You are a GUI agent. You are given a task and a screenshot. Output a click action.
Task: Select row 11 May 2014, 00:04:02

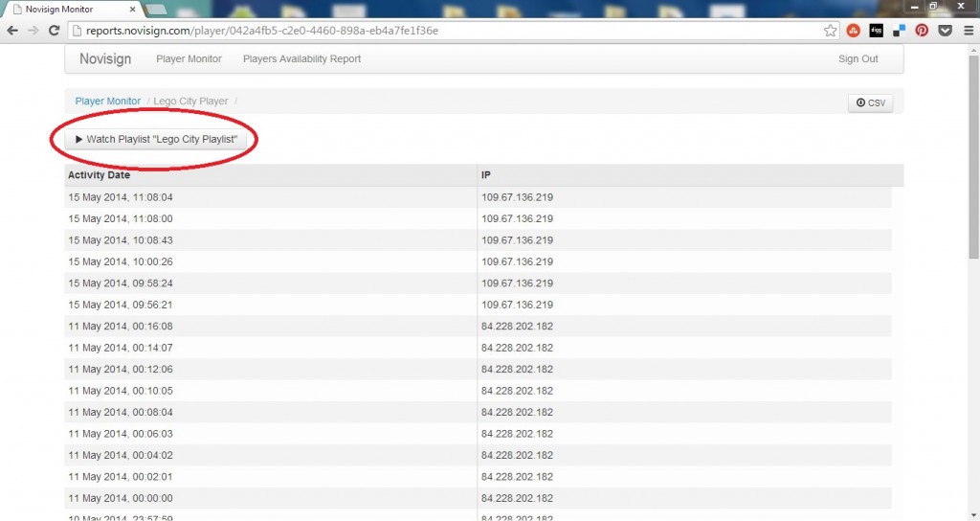(x=479, y=455)
